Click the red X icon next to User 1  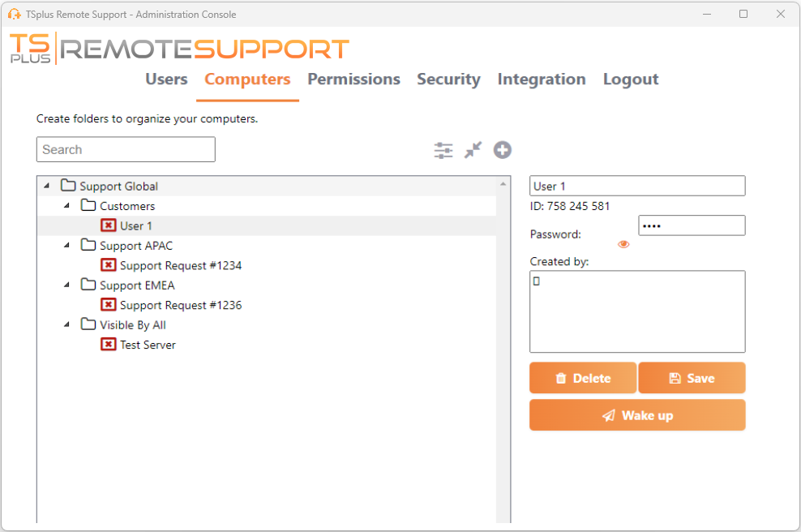coord(109,225)
